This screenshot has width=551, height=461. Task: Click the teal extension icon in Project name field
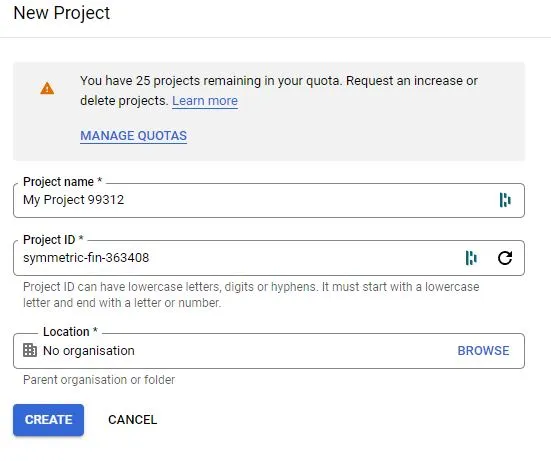coord(505,200)
